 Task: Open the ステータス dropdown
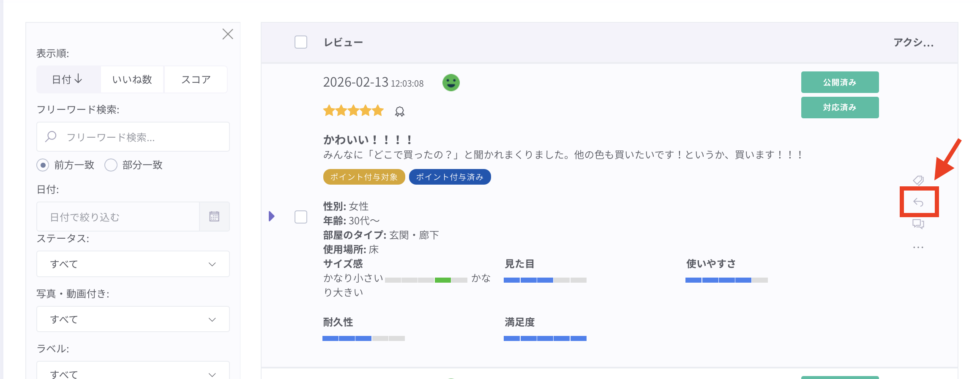click(133, 264)
